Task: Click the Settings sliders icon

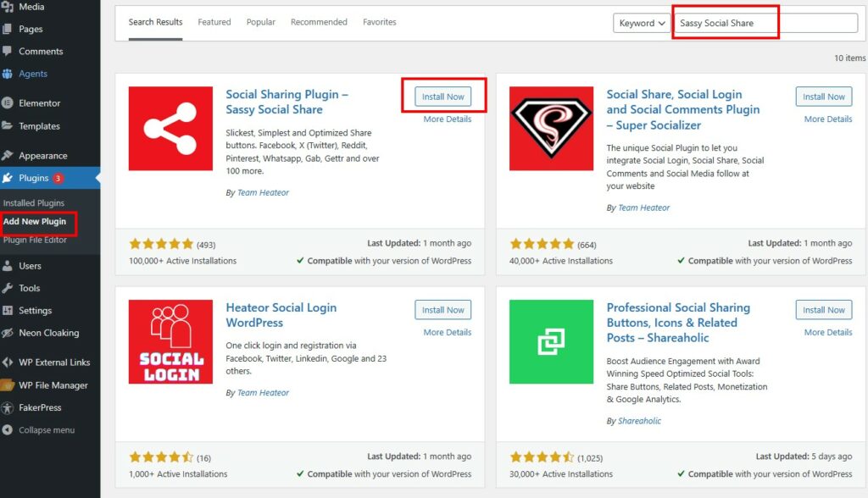Action: (x=7, y=311)
